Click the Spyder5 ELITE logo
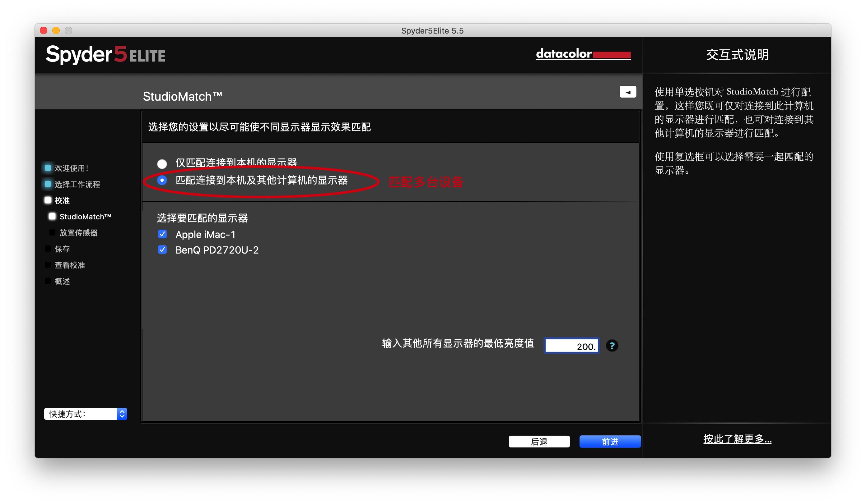Viewport: 866px width, 504px height. point(105,55)
